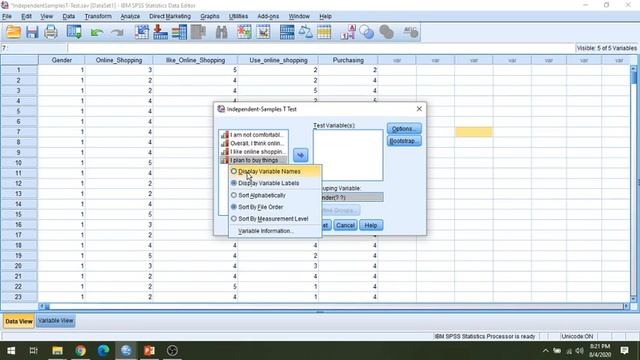Viewport: 640px width, 360px height.
Task: Select 'I am not comfortabl...' variable
Action: [x=253, y=135]
